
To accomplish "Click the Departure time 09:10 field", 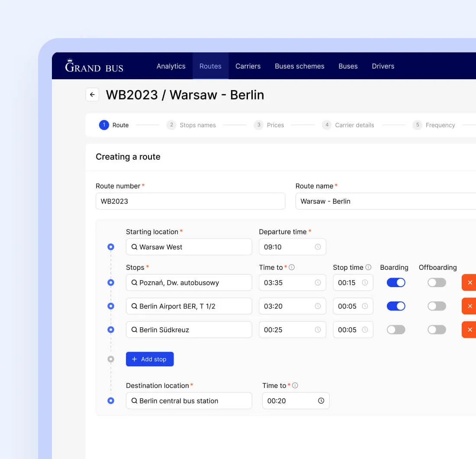I will (x=293, y=247).
